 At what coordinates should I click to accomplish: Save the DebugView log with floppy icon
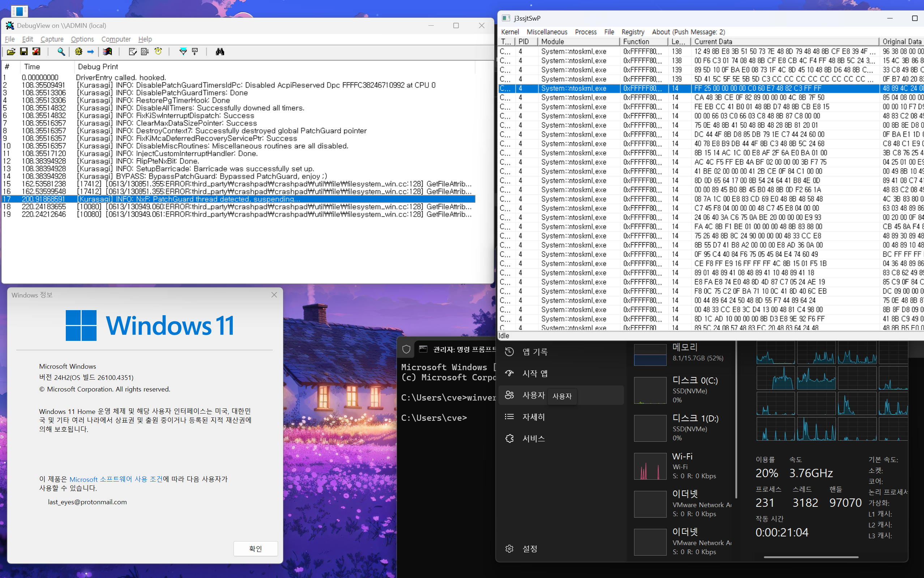[24, 52]
